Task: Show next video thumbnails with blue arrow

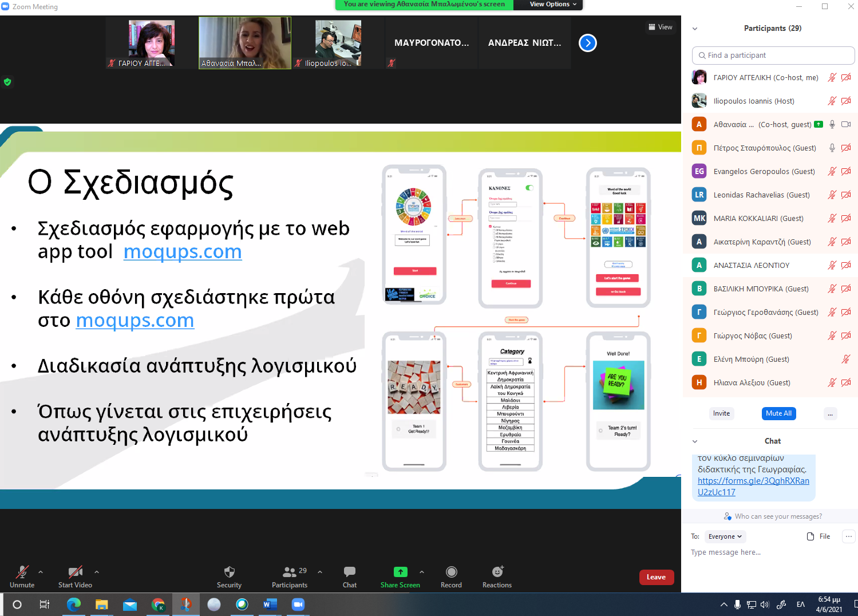Action: [587, 43]
